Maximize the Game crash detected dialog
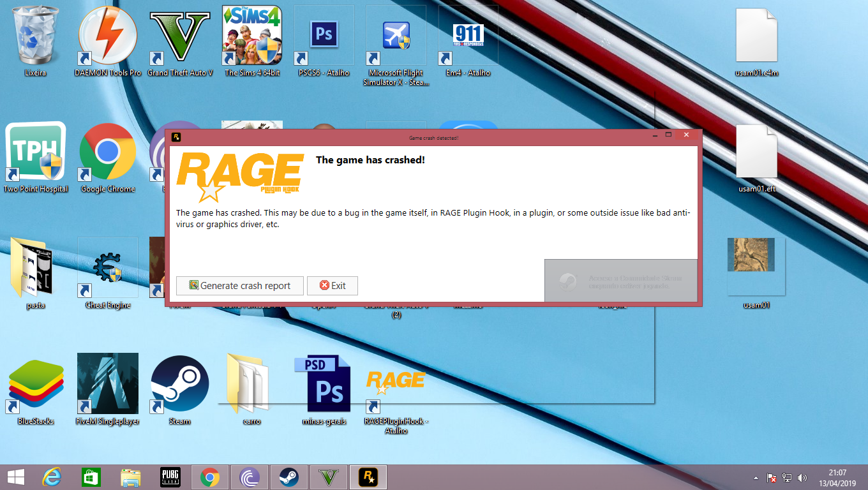This screenshot has height=490, width=868. [x=669, y=135]
